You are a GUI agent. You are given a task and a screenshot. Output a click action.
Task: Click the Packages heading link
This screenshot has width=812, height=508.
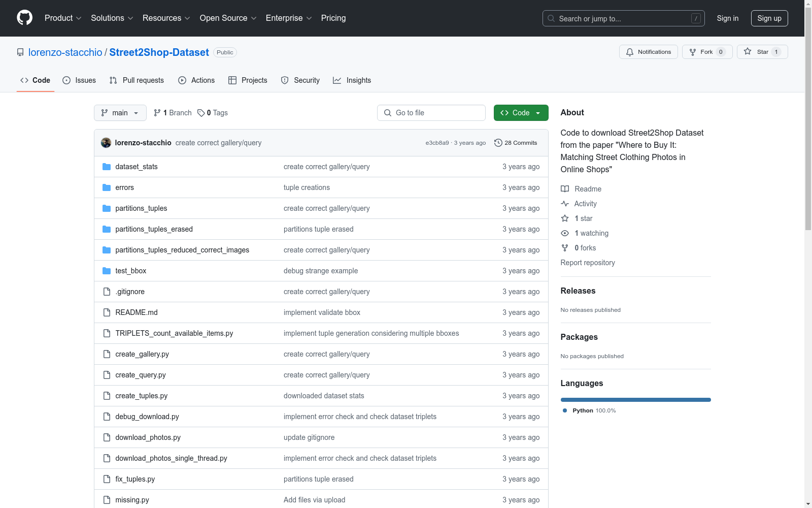click(x=579, y=337)
